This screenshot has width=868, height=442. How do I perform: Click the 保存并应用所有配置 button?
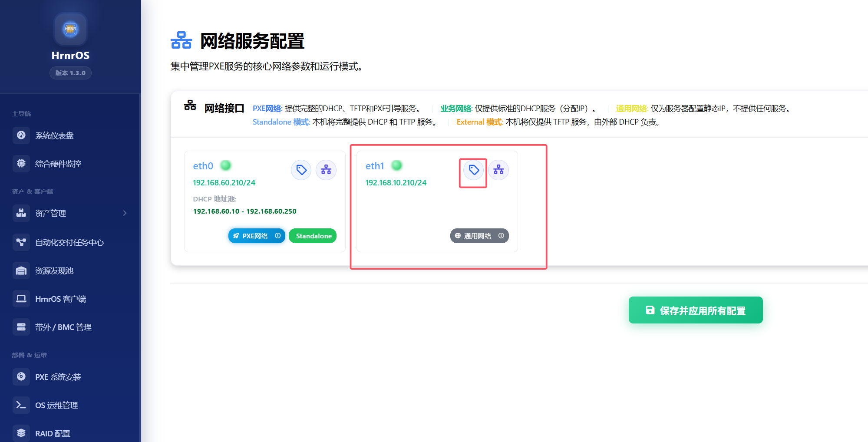[695, 310]
